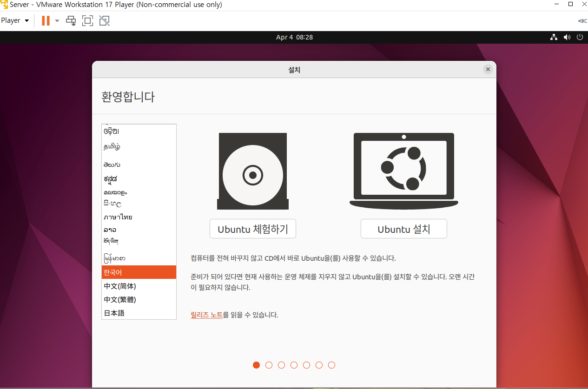The width and height of the screenshot is (588, 389).
Task: Click the 설치 dialog title text
Action: coord(294,70)
